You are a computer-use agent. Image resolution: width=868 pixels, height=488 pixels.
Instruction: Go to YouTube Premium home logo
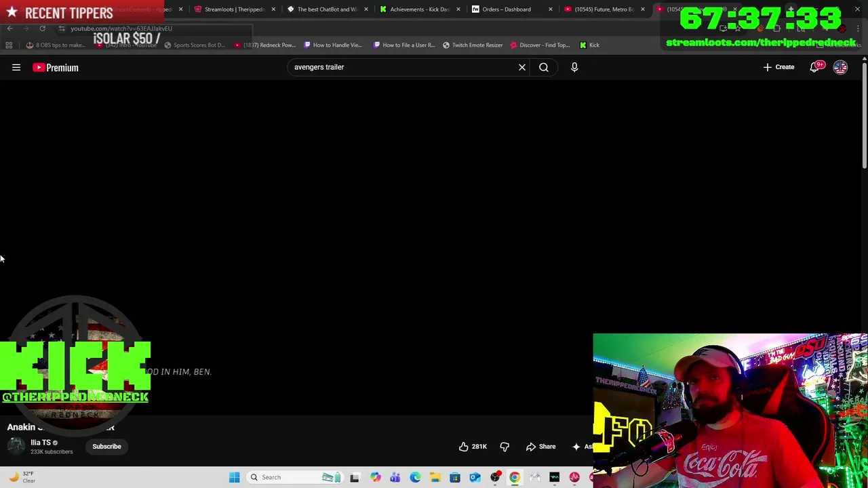pos(56,67)
